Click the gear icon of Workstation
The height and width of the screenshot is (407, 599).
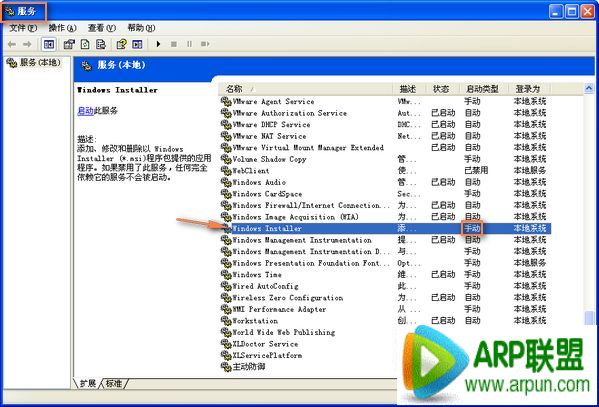[x=226, y=321]
